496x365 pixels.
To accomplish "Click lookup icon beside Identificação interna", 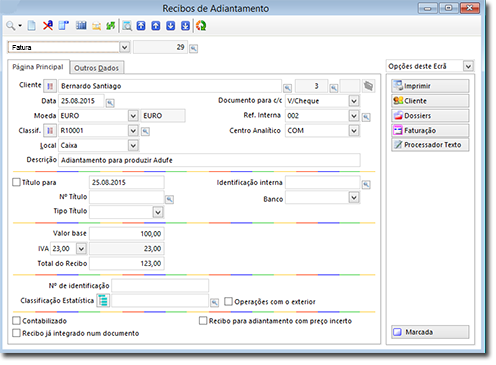I will point(366,184).
